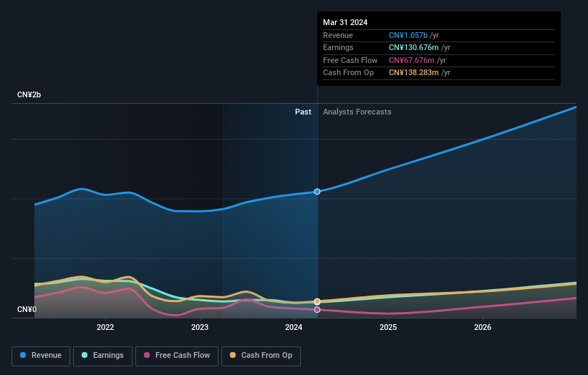This screenshot has width=588, height=375.
Task: Click the Analysts Forecasts label
Action: pyautogui.click(x=357, y=112)
